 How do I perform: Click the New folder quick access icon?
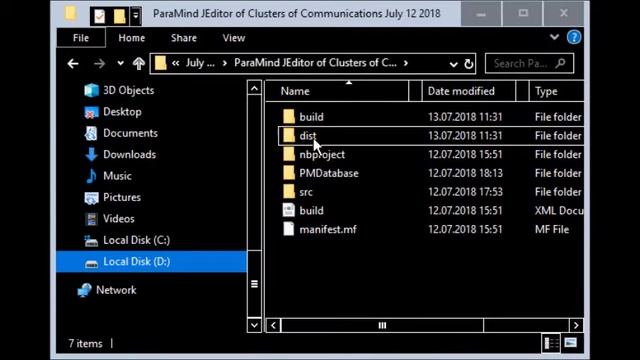tap(119, 16)
